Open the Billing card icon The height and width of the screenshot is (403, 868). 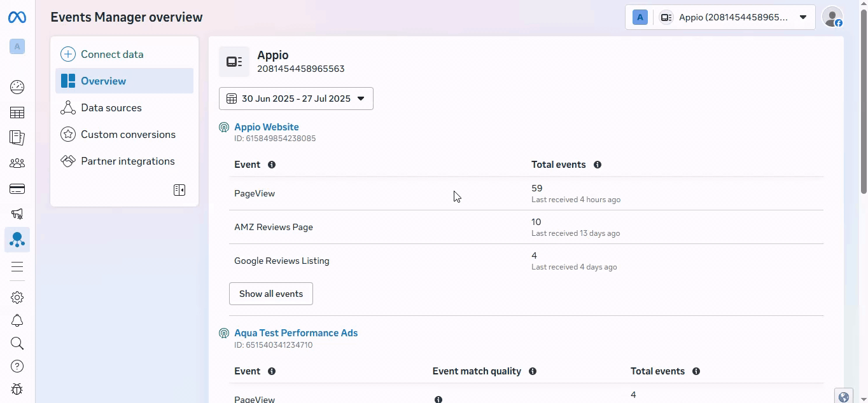tap(17, 189)
